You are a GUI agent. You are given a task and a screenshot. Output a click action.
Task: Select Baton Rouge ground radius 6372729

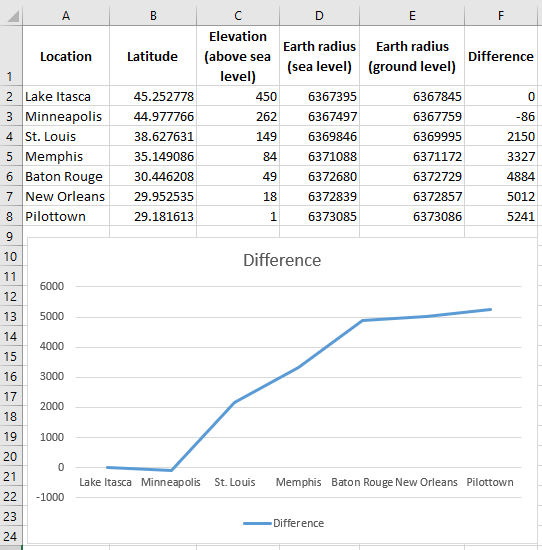point(412,176)
